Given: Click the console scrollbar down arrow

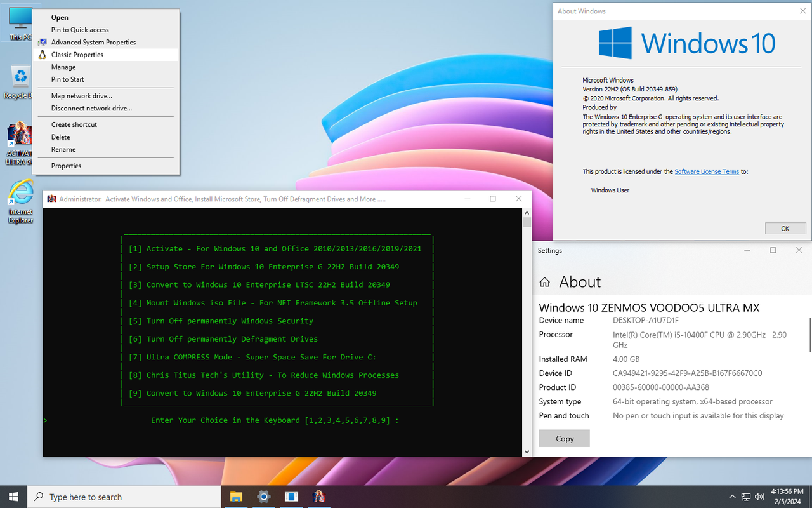Looking at the screenshot, I should (x=527, y=452).
